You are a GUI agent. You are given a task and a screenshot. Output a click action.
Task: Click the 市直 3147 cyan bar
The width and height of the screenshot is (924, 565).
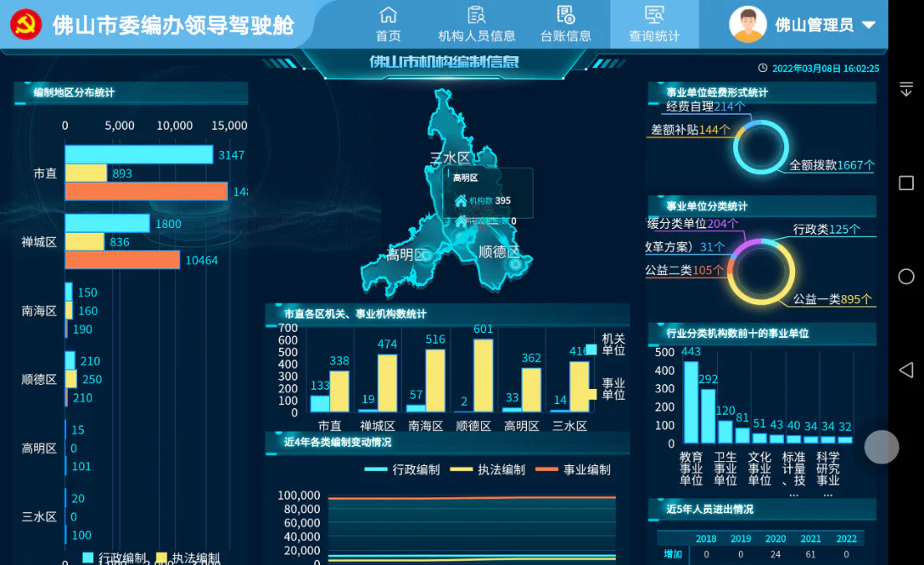click(x=138, y=154)
